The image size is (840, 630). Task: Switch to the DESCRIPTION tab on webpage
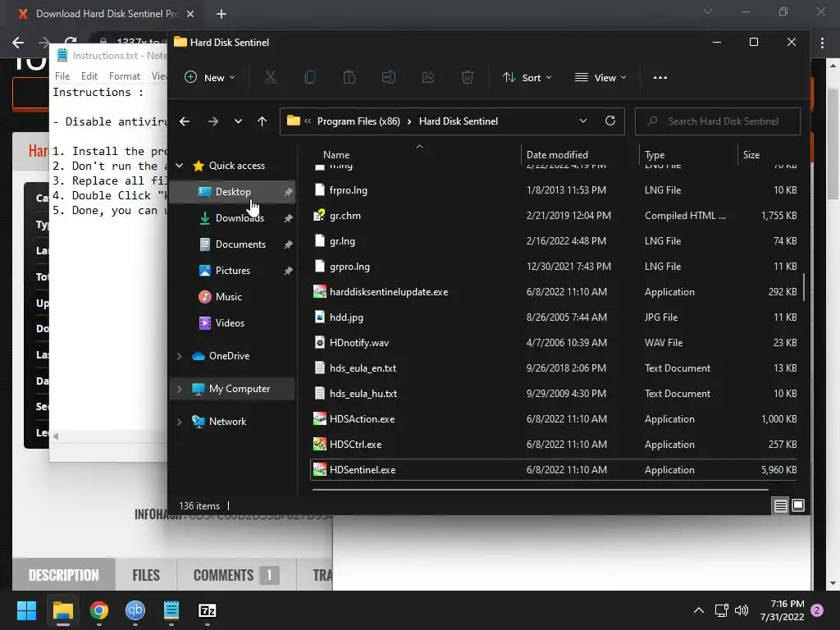click(64, 575)
